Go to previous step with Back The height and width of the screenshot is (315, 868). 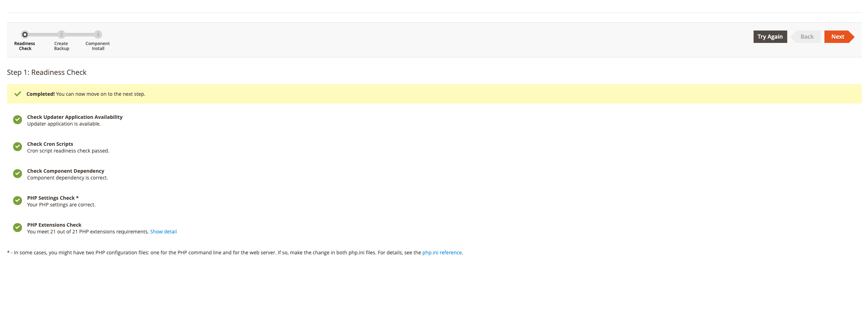tap(807, 37)
